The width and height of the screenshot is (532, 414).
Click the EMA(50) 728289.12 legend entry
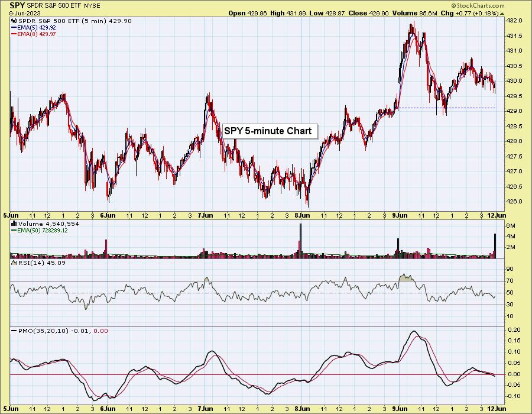click(x=43, y=231)
